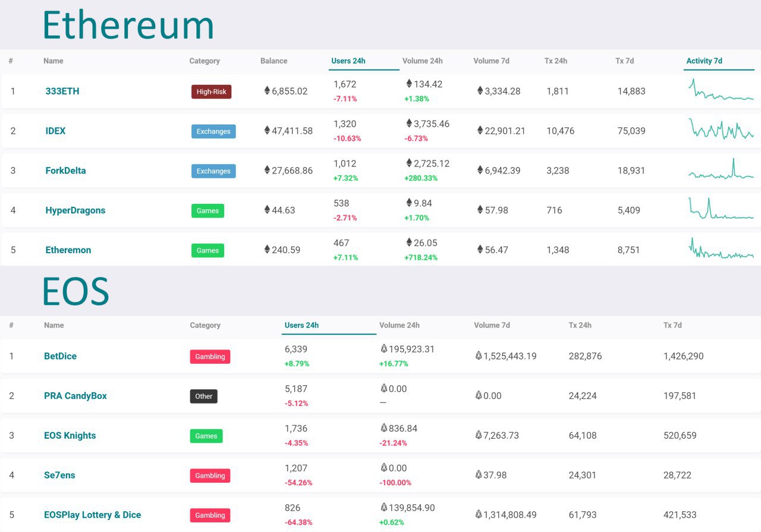Click the EOS icon beside 7,263.73
761x532 pixels.
pos(478,435)
